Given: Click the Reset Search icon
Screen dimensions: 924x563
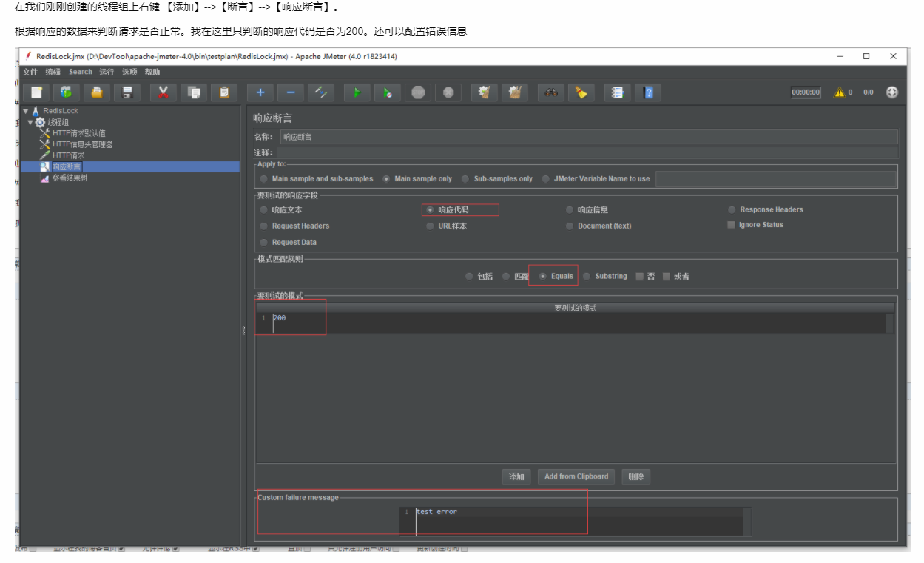Looking at the screenshot, I should [581, 92].
